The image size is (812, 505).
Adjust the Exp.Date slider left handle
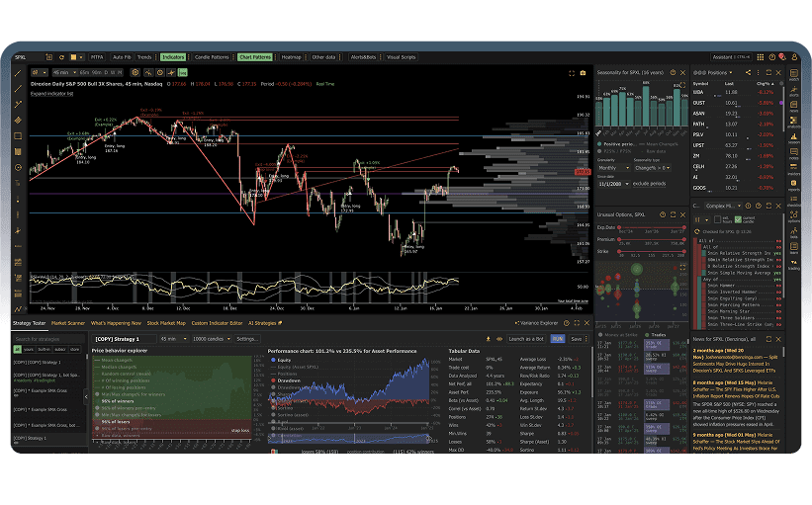(619, 227)
